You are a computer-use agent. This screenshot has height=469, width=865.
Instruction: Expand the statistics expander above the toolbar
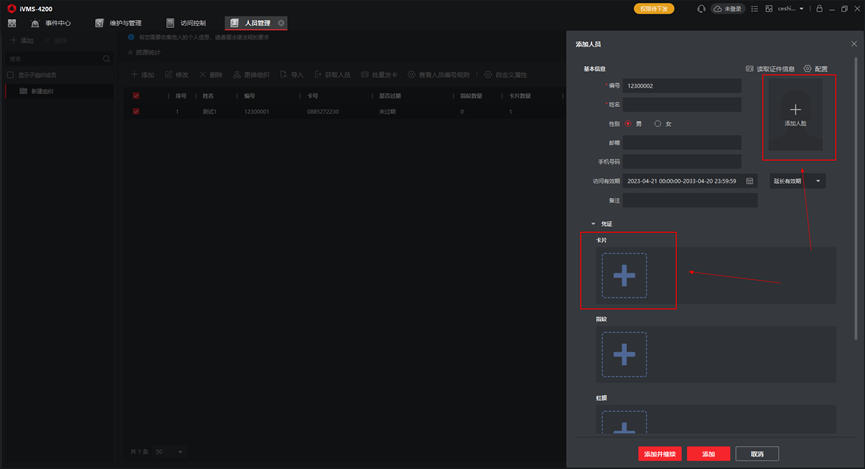pyautogui.click(x=144, y=53)
